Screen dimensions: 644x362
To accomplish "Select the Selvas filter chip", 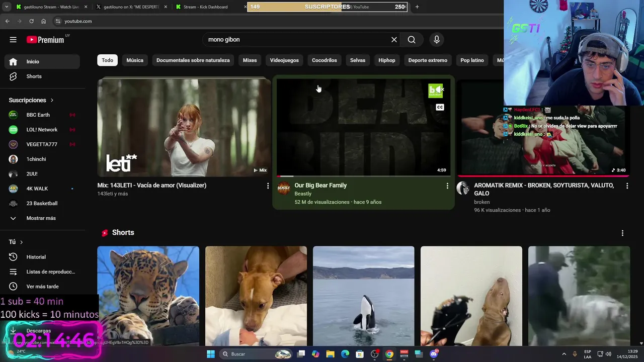I will (358, 60).
